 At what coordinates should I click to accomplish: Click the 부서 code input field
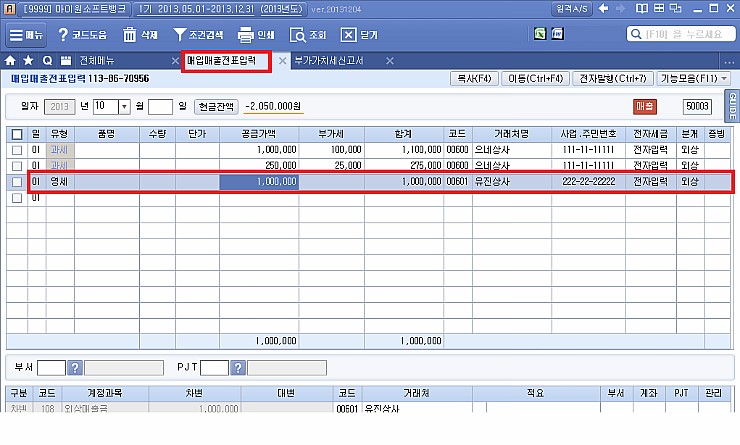[x=51, y=368]
